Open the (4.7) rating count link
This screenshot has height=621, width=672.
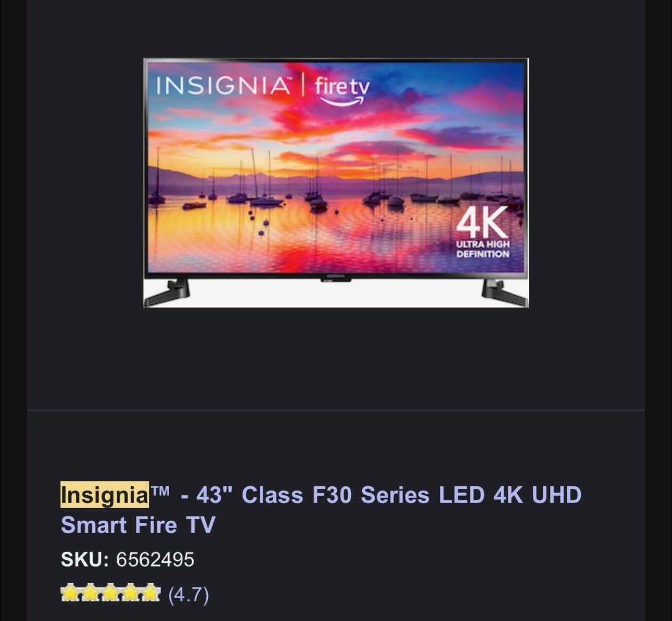(x=189, y=594)
